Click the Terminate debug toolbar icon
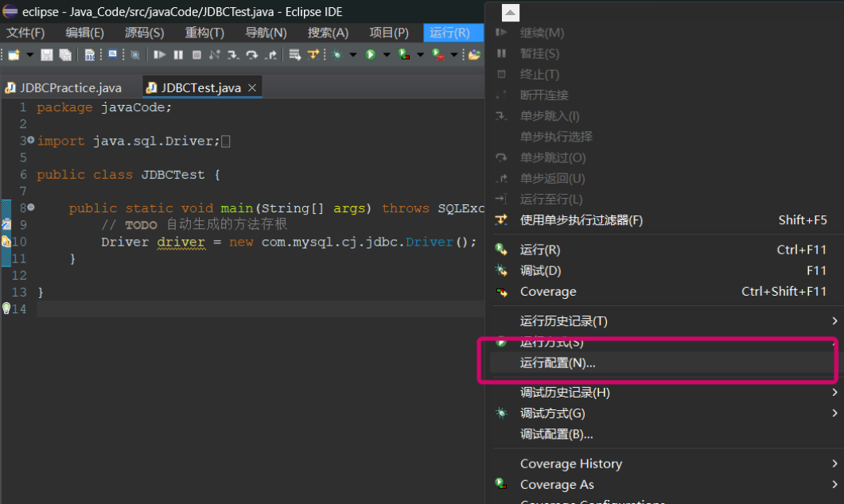The height and width of the screenshot is (504, 844). [x=197, y=55]
